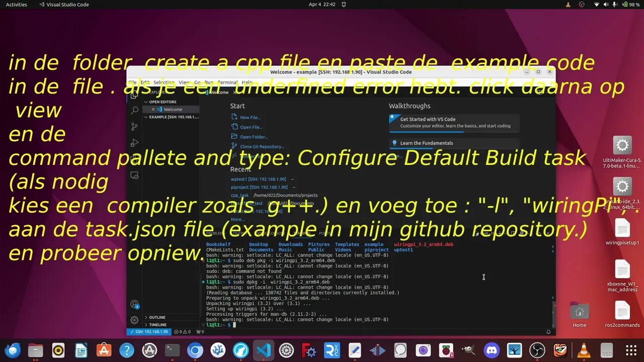Click More... under Recent list

237,219
